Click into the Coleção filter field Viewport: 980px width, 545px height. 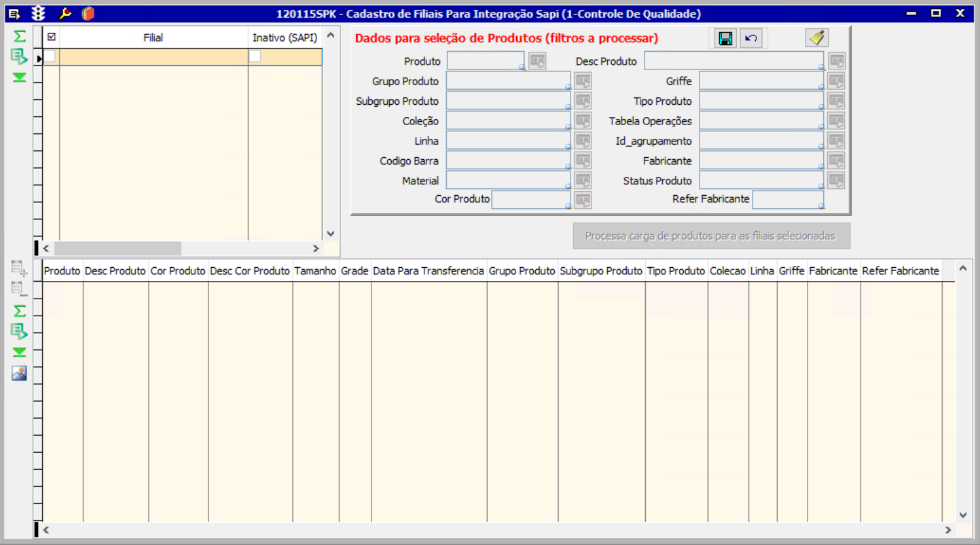[508, 121]
